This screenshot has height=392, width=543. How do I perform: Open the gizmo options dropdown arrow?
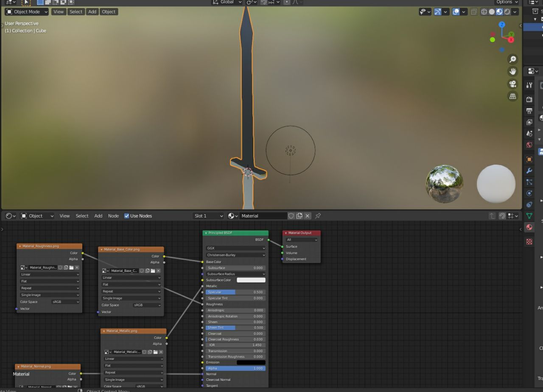click(446, 12)
